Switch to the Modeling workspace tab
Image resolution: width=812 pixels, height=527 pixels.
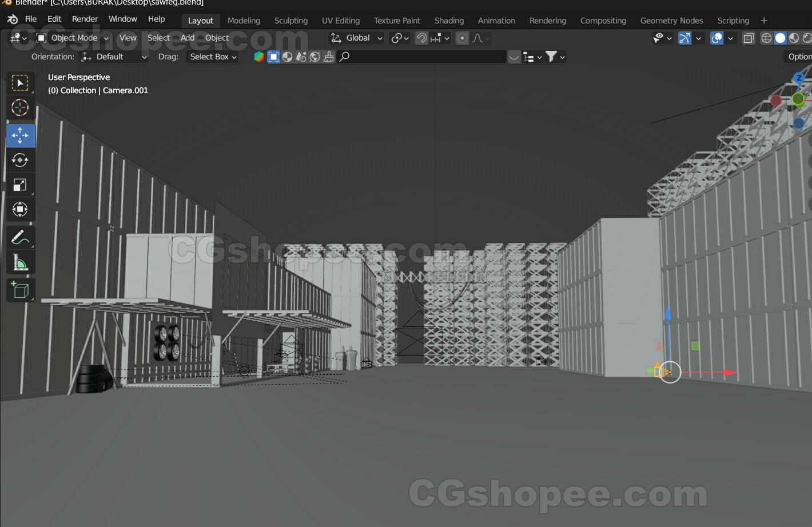click(x=244, y=21)
